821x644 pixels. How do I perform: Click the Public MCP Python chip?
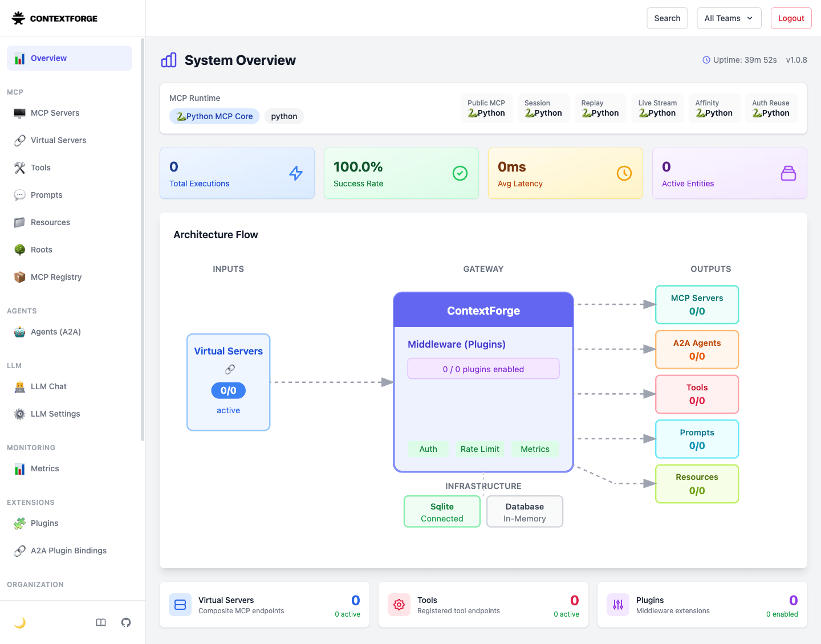(x=486, y=108)
